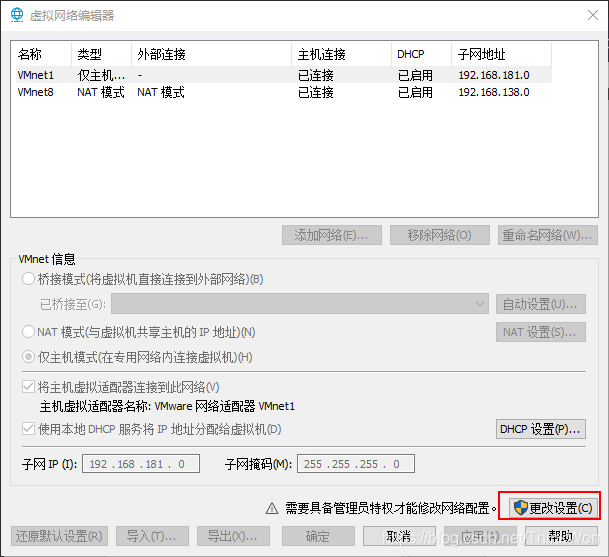Click the globe icon in the title bar
This screenshot has height=557, width=609.
[x=17, y=15]
